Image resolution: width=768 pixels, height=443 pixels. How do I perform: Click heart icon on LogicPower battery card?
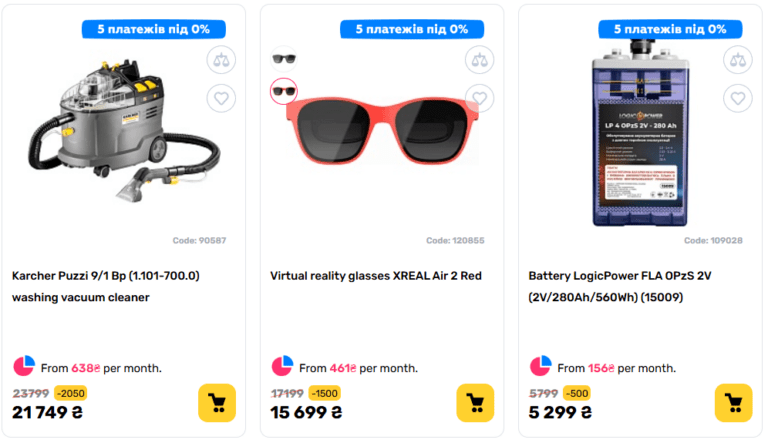coord(738,98)
